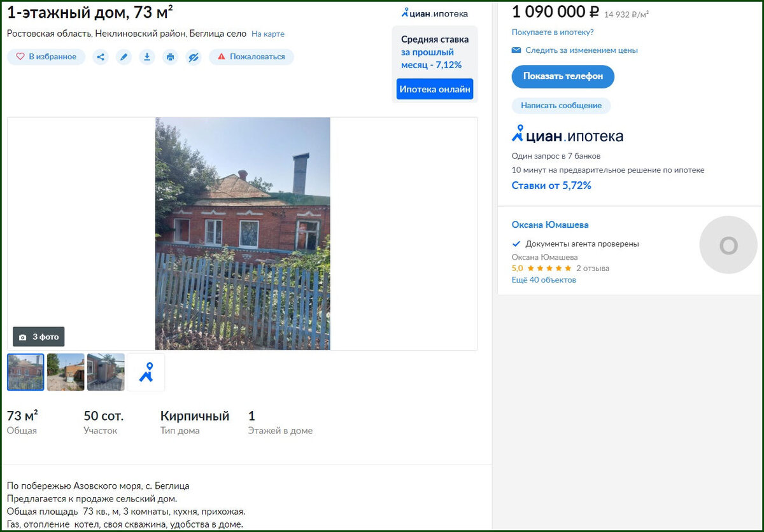Click the Ипотека онлайн button
Viewport: 764px width, 532px height.
coord(435,89)
